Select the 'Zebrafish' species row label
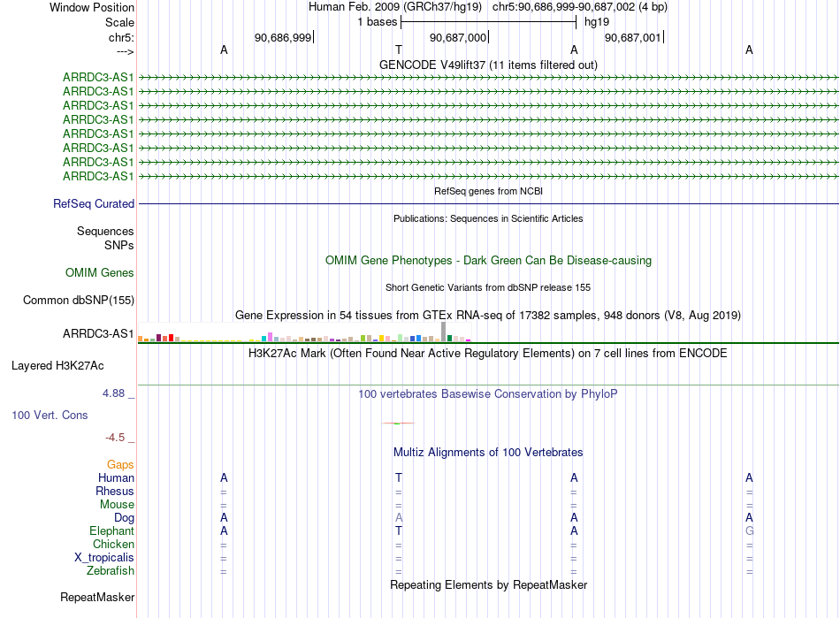 111,571
